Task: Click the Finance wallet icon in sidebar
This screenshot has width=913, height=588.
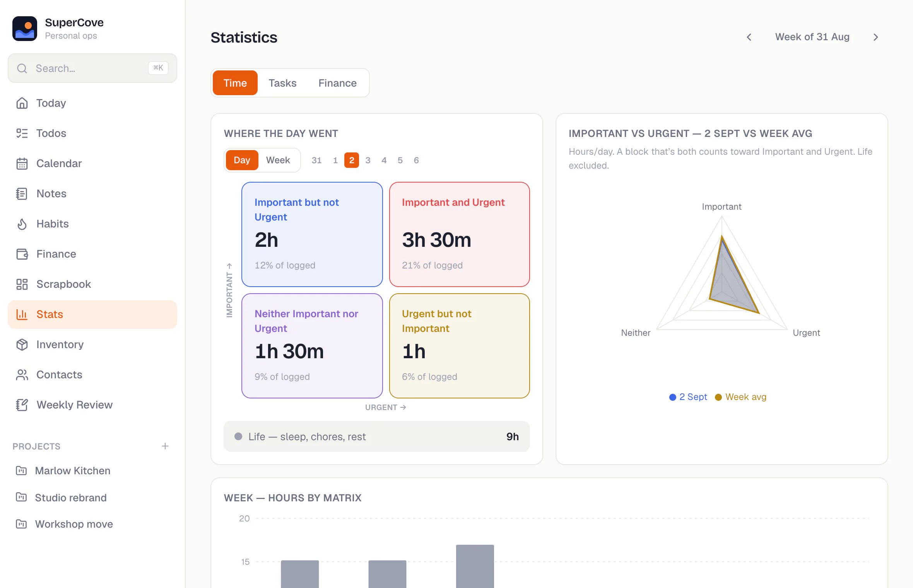Action: click(22, 254)
